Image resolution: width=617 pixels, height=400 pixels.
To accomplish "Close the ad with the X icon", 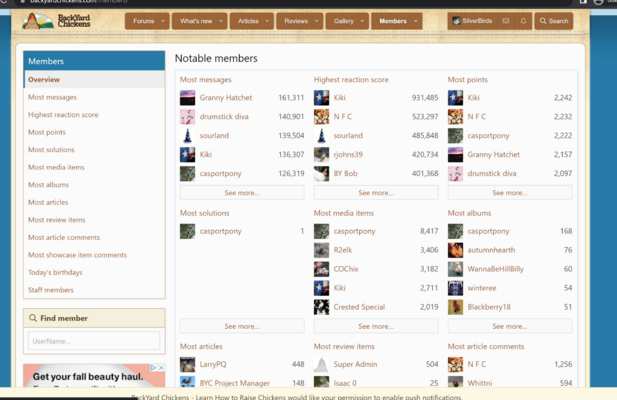I will 161,367.
